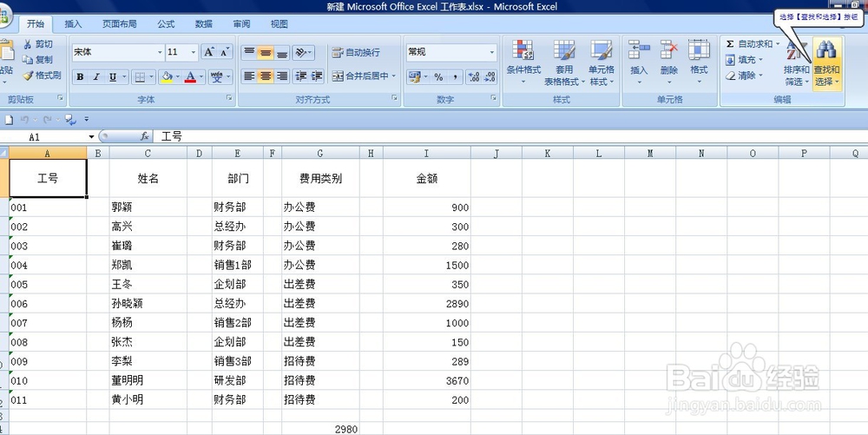Open Format as Table (套用表格格式)
The height and width of the screenshot is (435, 868).
pos(564,62)
